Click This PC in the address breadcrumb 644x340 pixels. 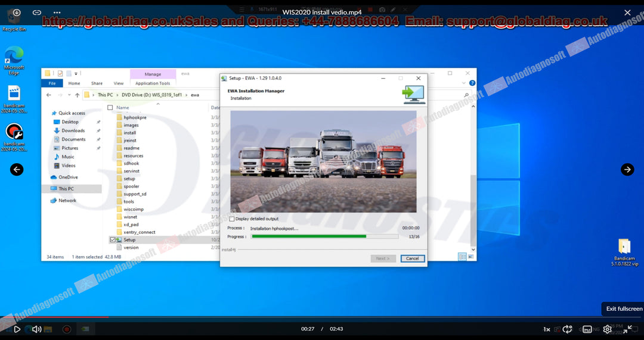point(105,95)
